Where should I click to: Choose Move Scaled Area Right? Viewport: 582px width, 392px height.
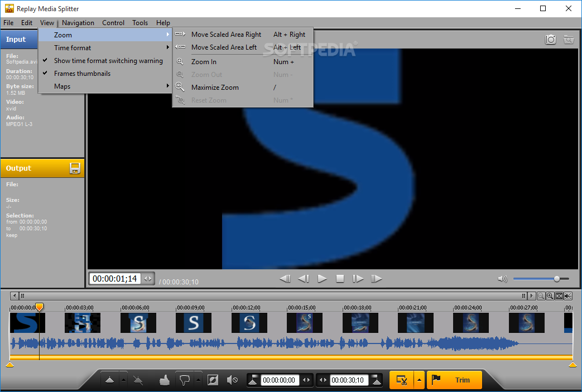[243, 35]
